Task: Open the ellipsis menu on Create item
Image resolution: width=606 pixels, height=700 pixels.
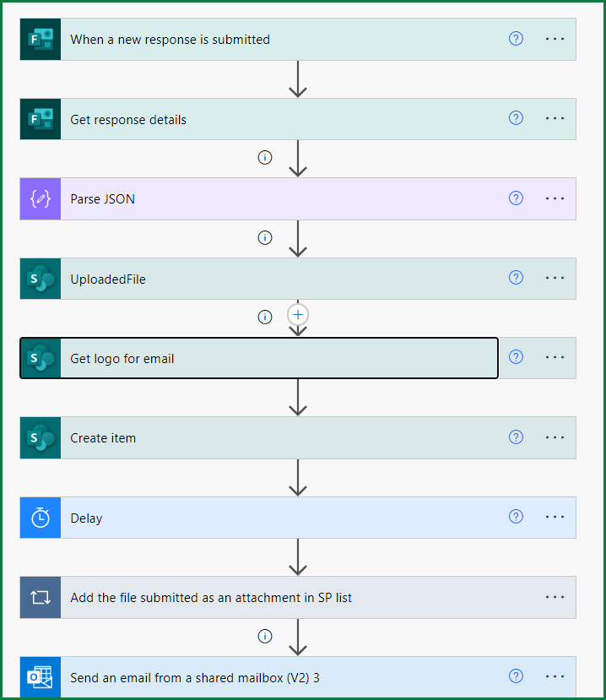Action: click(x=555, y=437)
